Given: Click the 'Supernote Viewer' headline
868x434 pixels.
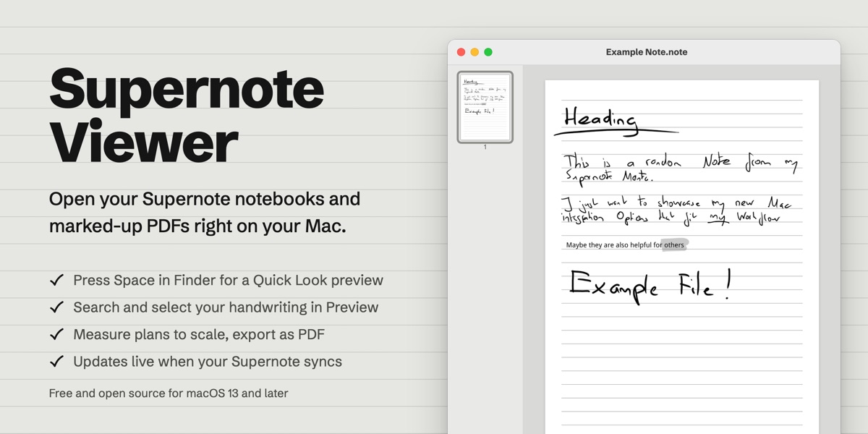Looking at the screenshot, I should coord(187,116).
